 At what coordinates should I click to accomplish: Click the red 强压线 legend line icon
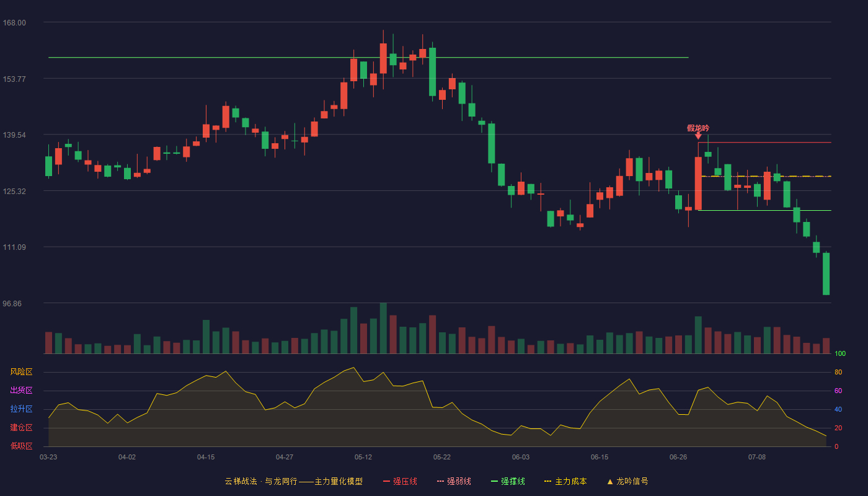[386, 481]
